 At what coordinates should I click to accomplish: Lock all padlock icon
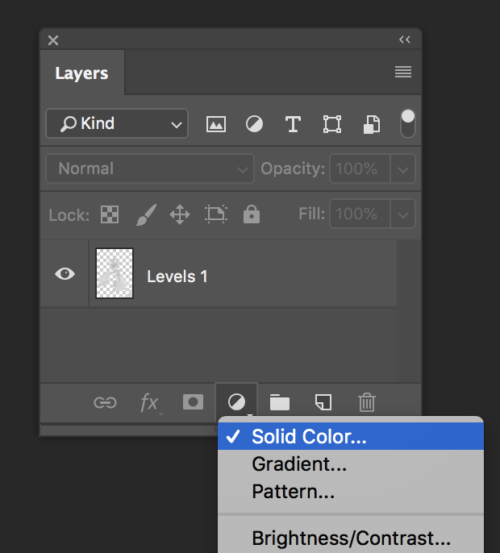[x=251, y=214]
